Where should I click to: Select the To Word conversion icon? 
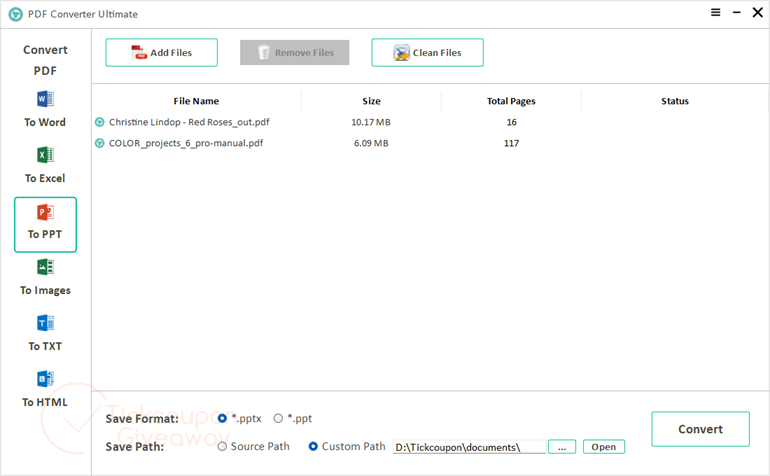click(45, 99)
